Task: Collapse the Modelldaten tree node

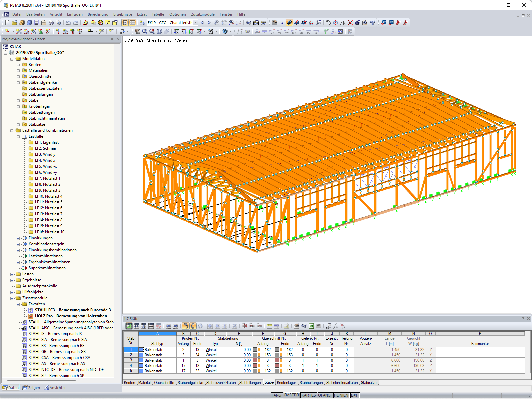Action: tap(12, 59)
